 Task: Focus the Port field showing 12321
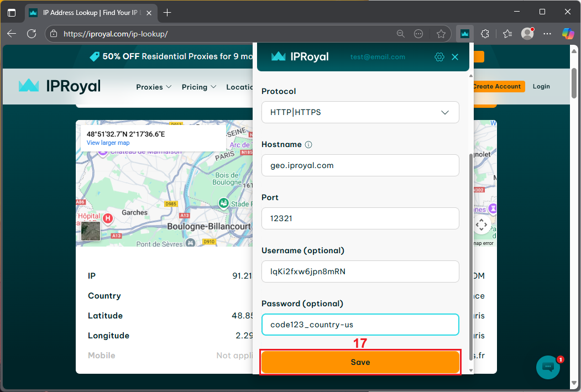(360, 218)
